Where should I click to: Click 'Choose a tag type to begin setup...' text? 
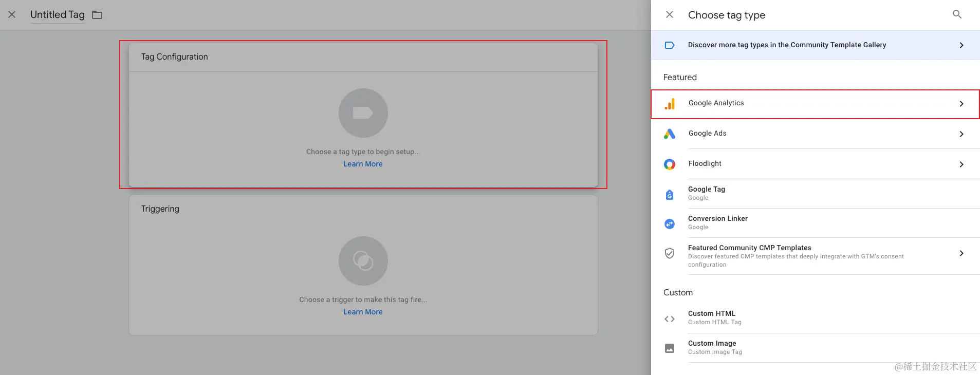[x=363, y=152]
